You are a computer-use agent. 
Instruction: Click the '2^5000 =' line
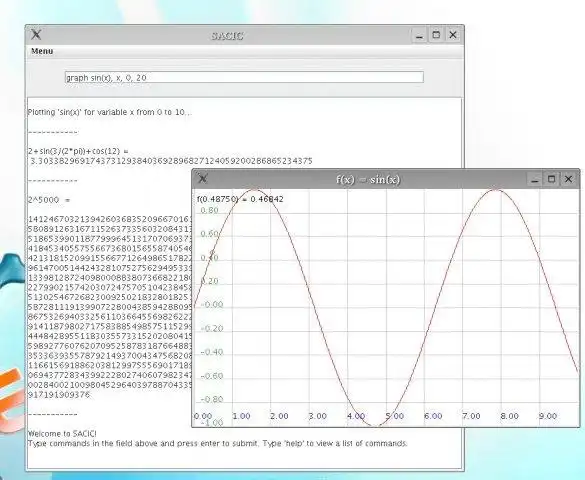pos(49,200)
